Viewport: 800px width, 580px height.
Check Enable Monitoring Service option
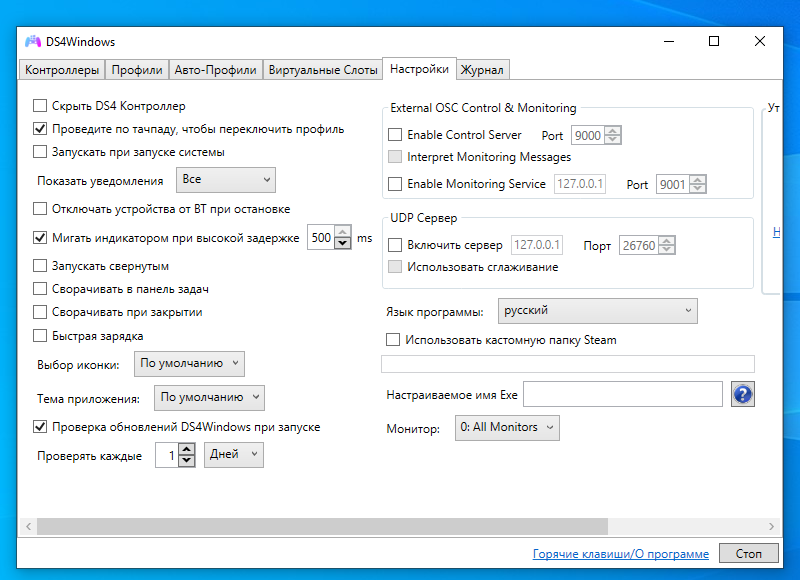(395, 184)
